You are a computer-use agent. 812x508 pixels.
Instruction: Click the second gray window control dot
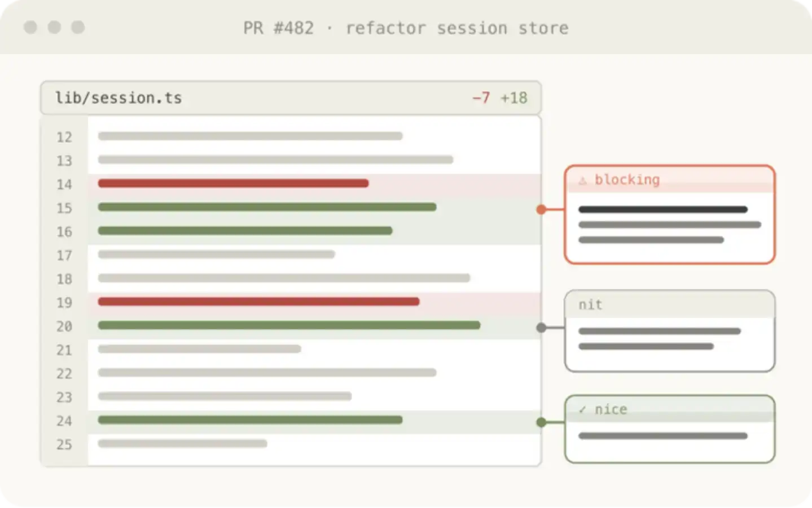pyautogui.click(x=54, y=27)
